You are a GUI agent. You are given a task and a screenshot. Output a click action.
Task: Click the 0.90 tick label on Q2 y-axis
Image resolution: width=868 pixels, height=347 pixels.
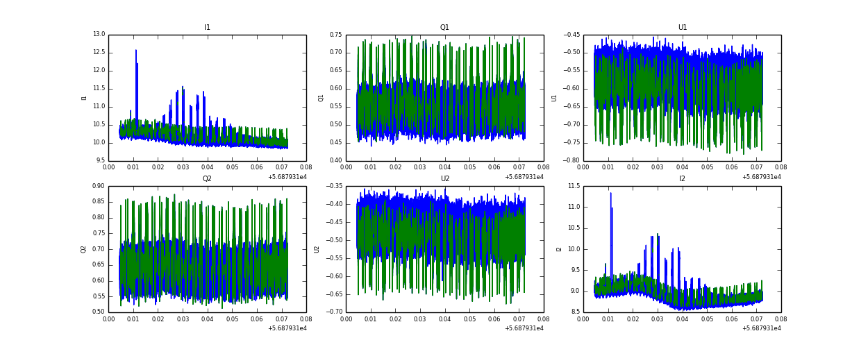[x=98, y=186]
